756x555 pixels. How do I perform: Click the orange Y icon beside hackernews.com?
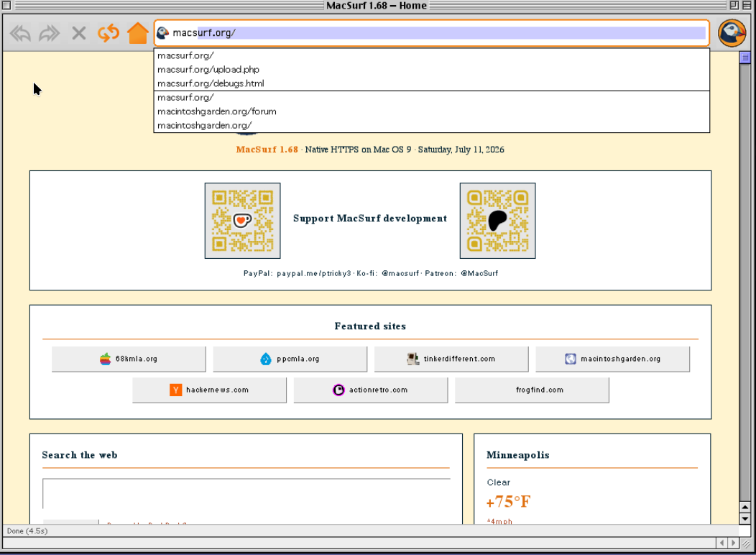coord(176,390)
